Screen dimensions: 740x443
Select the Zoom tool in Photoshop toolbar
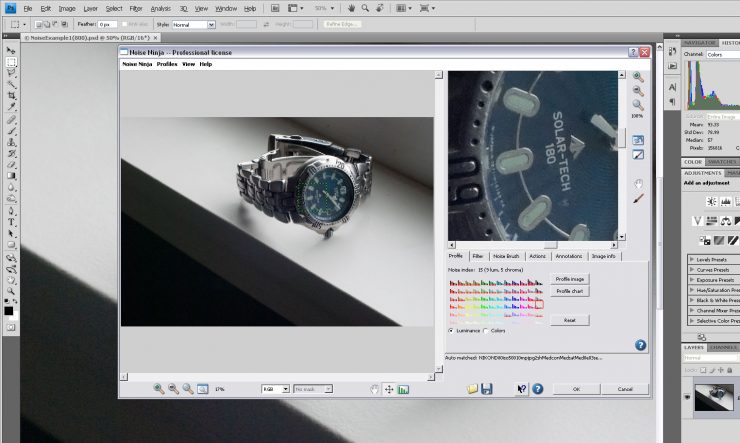point(11,291)
